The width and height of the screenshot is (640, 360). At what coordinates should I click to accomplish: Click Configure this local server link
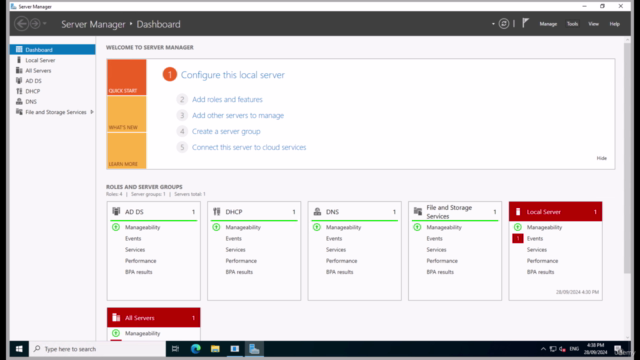233,75
